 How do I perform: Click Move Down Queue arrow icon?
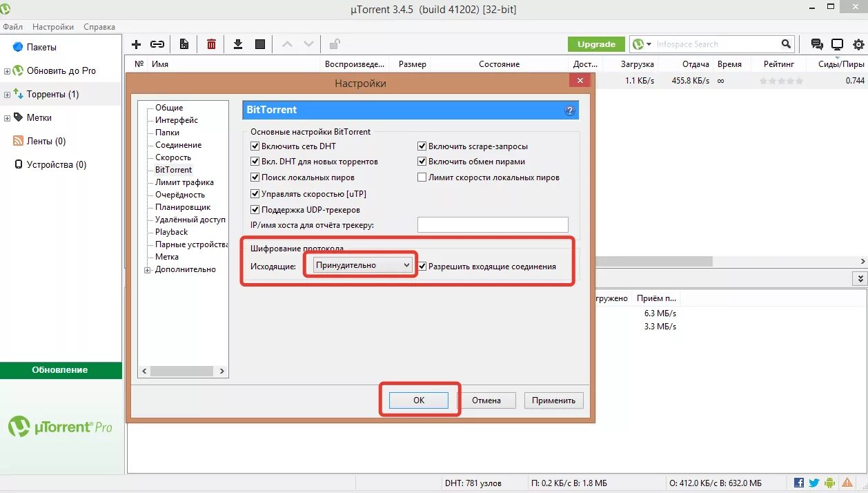click(x=308, y=44)
